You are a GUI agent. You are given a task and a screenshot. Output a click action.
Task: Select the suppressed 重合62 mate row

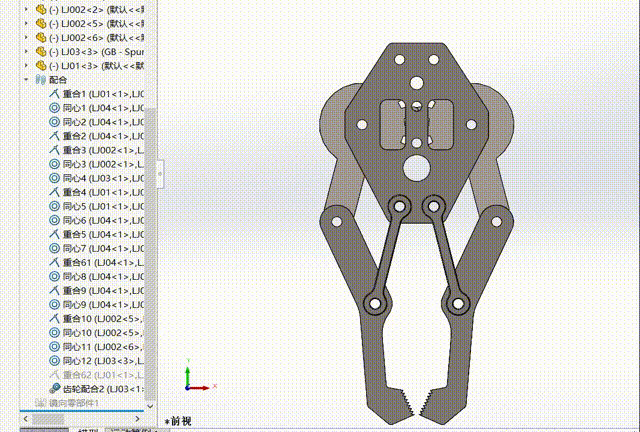[x=96, y=374]
